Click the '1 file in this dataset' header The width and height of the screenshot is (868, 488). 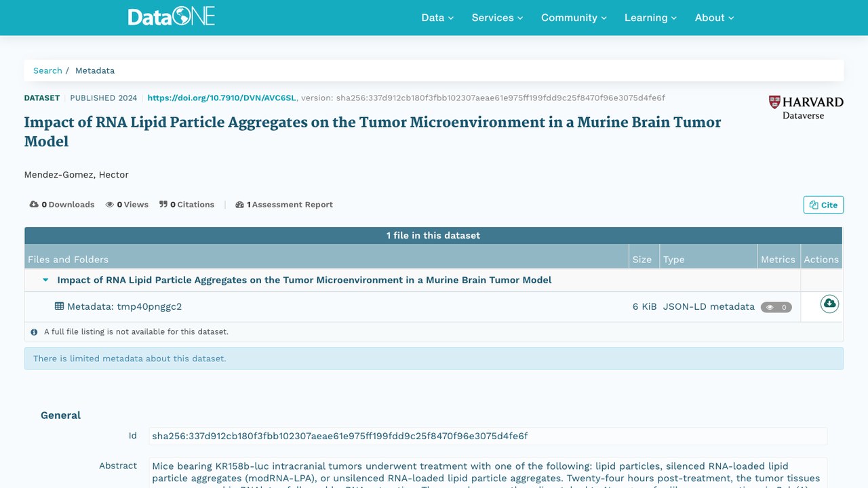pos(433,235)
